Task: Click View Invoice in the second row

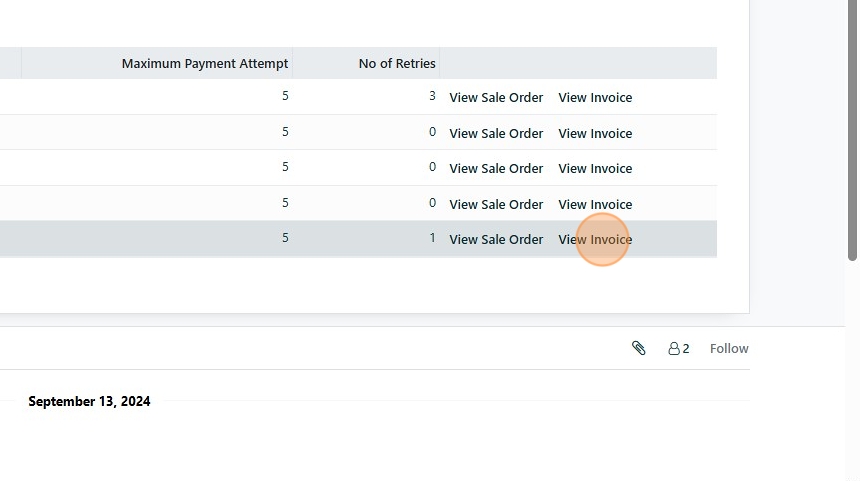Action: click(595, 133)
